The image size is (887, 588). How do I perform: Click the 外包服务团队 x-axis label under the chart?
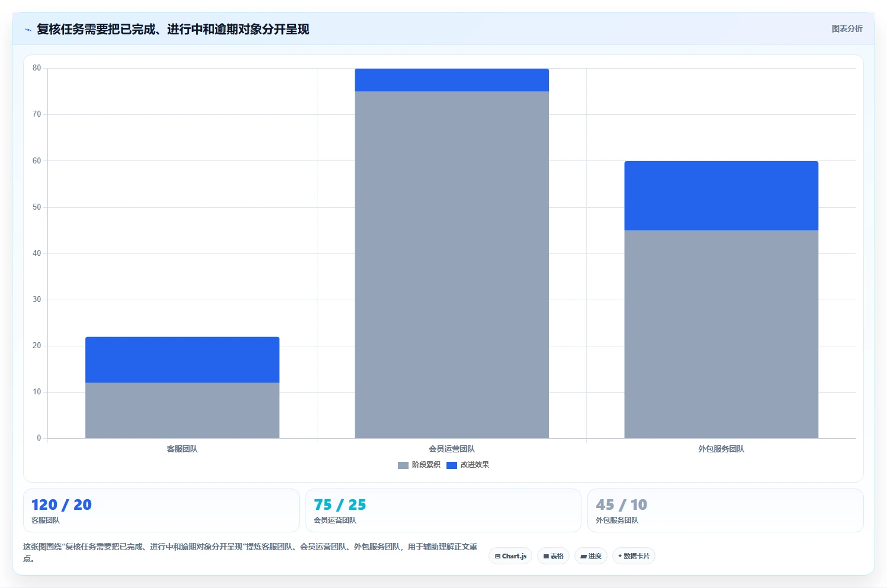pos(721,449)
